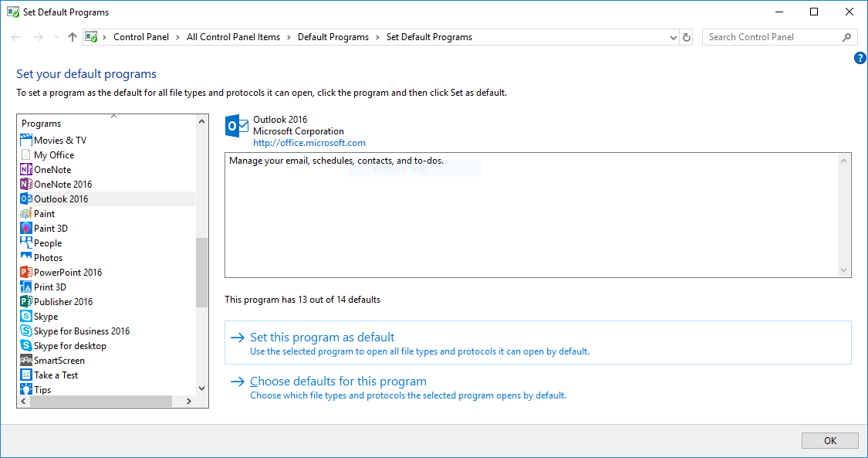Image resolution: width=868 pixels, height=458 pixels.
Task: Open help with the blue question mark
Action: point(860,58)
